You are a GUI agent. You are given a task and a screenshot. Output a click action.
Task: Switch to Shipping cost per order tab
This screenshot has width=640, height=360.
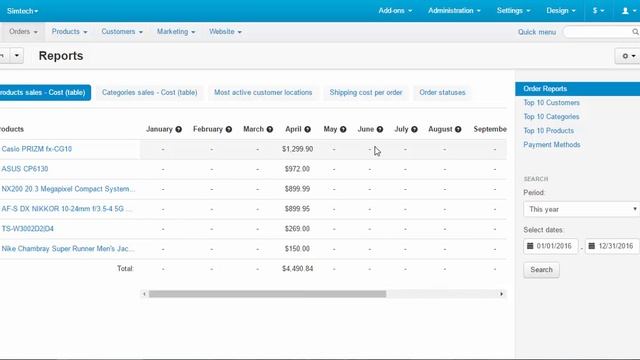pyautogui.click(x=366, y=93)
